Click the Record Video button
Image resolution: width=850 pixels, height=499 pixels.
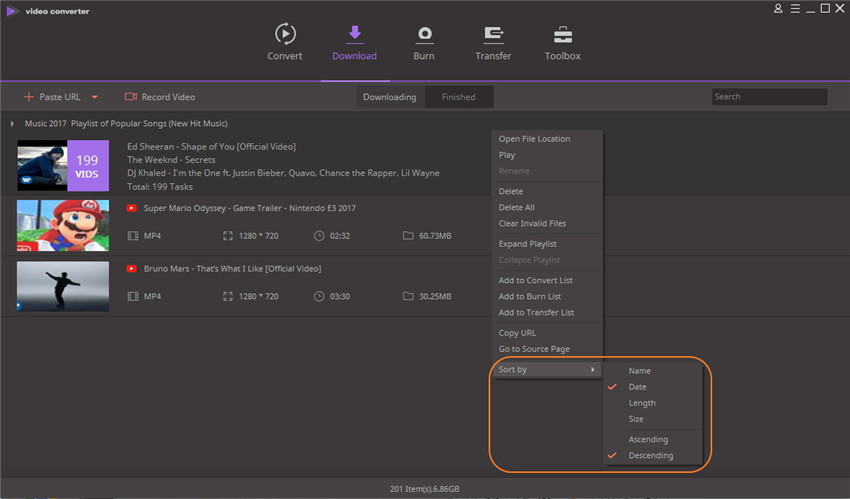(x=160, y=96)
